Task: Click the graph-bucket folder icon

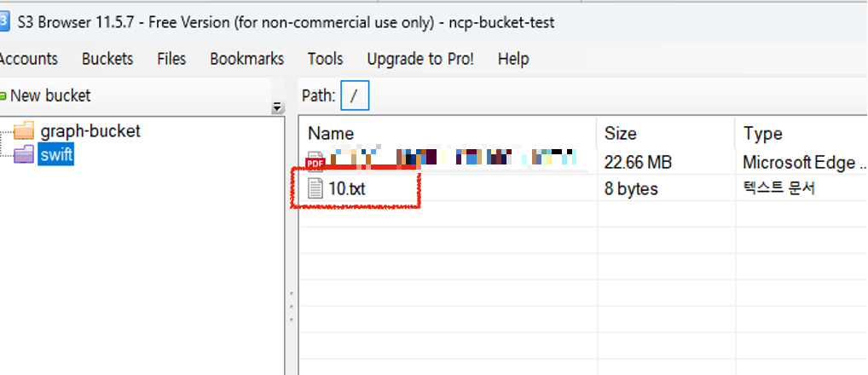Action: pos(24,131)
